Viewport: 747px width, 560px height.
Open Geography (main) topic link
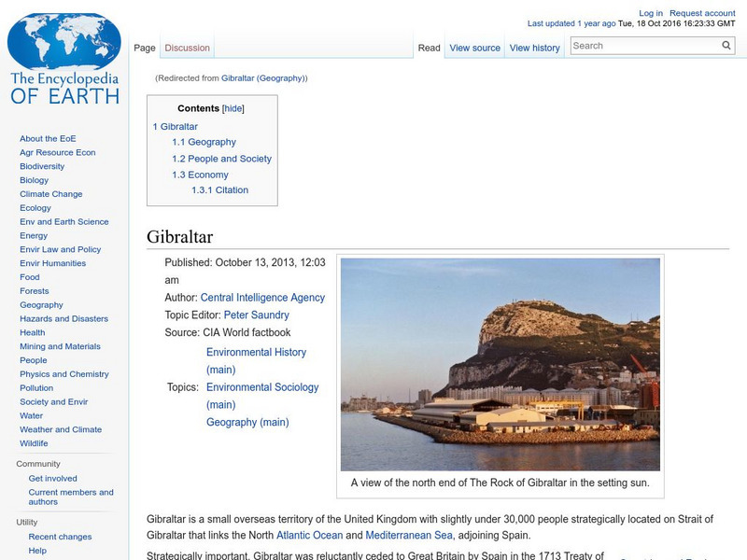coord(247,423)
